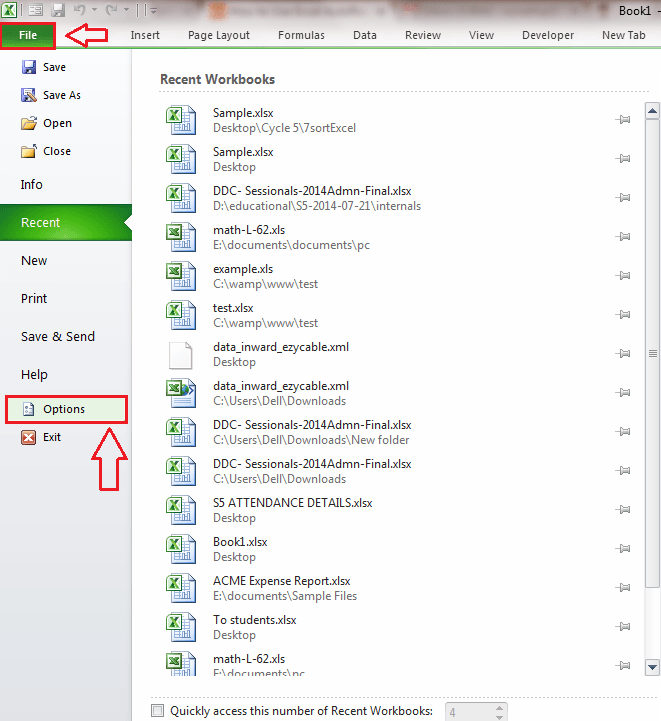Open Excel Options
Image resolution: width=661 pixels, height=721 pixels.
click(66, 409)
